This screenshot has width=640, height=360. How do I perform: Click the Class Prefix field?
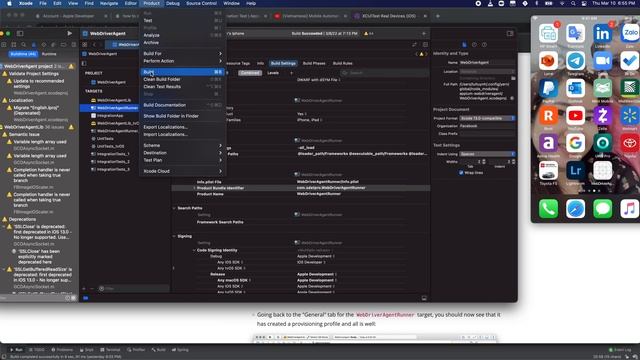[x=487, y=133]
